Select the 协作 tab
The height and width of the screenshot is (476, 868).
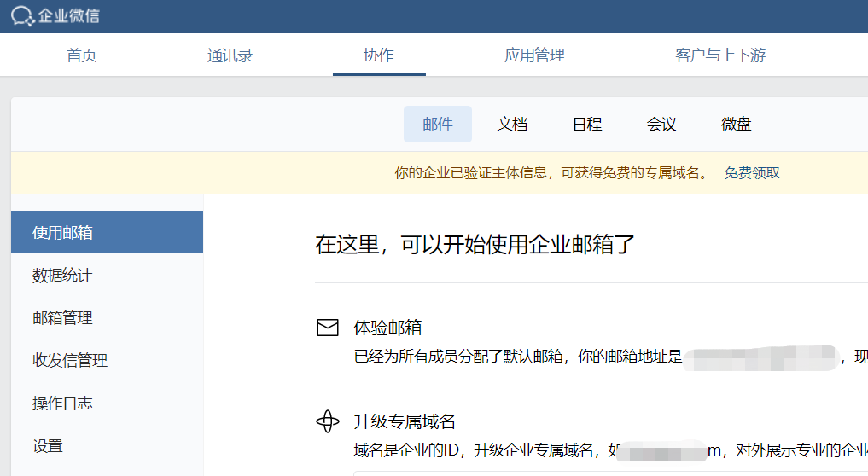(x=379, y=55)
